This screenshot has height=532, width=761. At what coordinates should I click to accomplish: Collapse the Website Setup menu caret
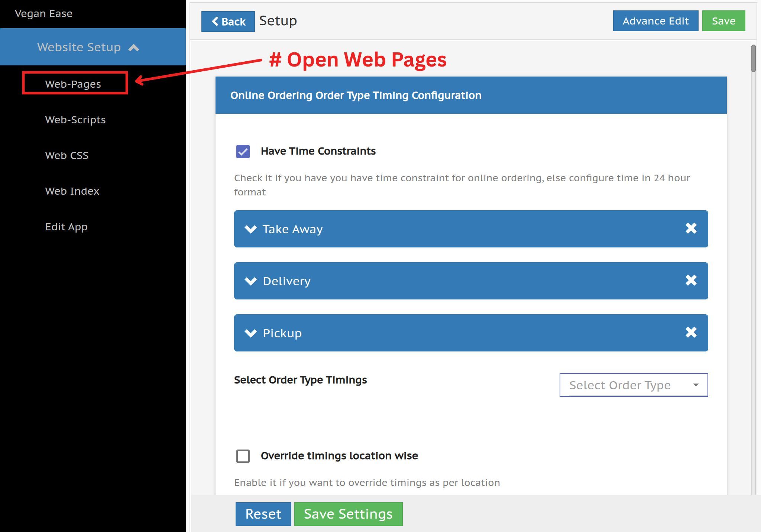click(x=134, y=48)
